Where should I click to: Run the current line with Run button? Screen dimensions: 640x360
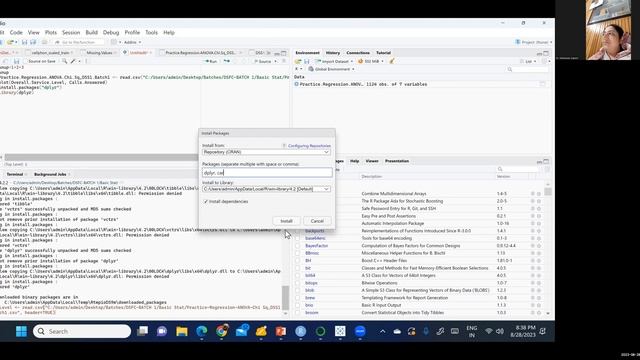(x=211, y=61)
